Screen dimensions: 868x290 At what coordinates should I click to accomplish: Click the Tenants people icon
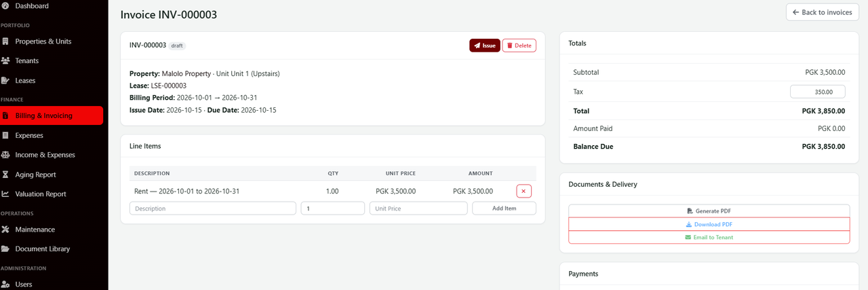5,61
